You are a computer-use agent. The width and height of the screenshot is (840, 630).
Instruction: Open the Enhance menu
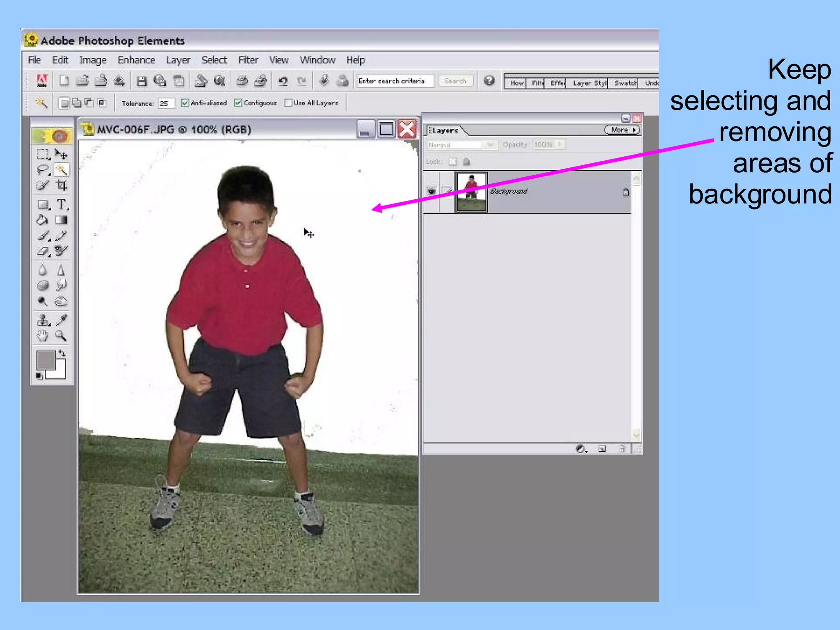[136, 60]
